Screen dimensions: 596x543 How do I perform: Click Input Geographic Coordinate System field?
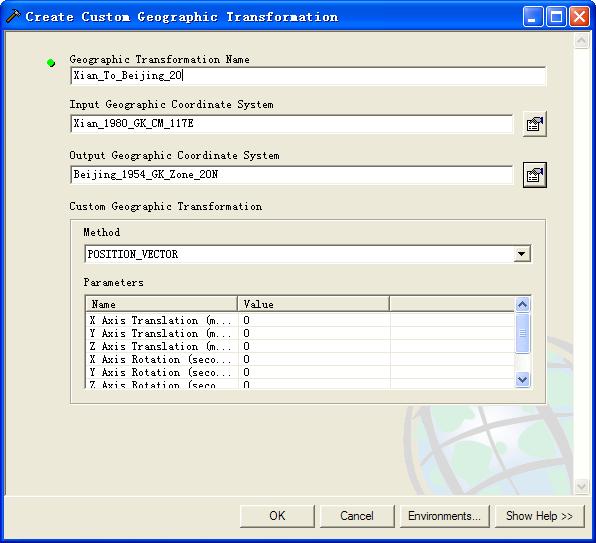[x=292, y=123]
